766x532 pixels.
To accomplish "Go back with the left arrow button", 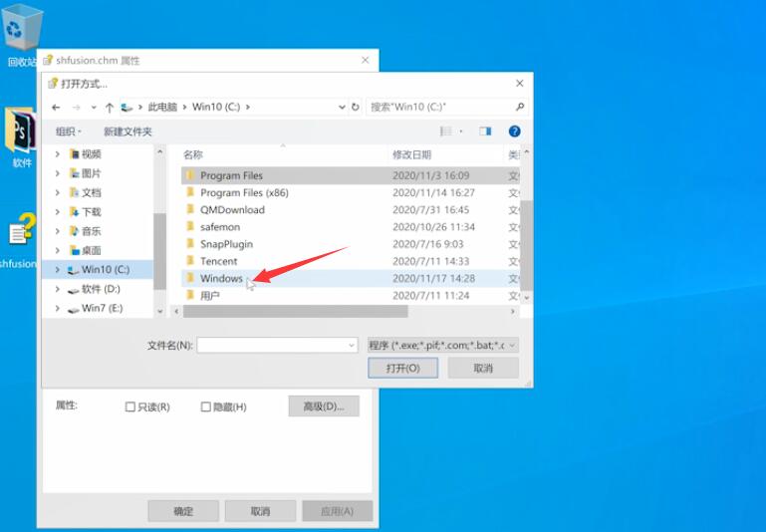I will pyautogui.click(x=56, y=107).
